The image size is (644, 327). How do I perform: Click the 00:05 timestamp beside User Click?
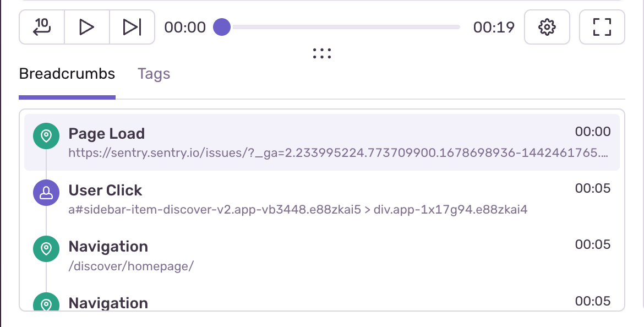(593, 188)
